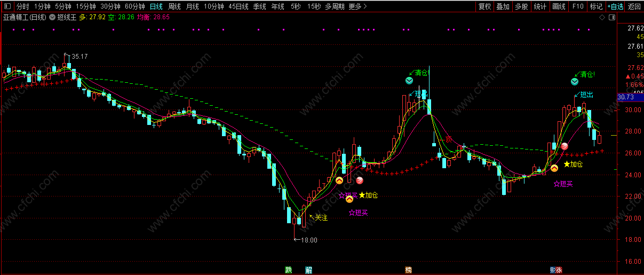Click the red ball icon above right 加仓
Screen dimensions: 644x275
coord(565,146)
